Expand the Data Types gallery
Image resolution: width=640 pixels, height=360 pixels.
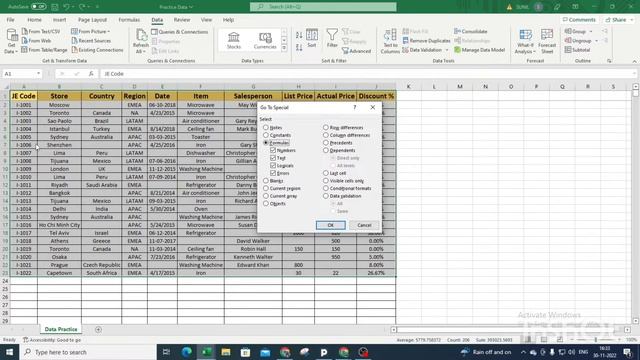[284, 48]
